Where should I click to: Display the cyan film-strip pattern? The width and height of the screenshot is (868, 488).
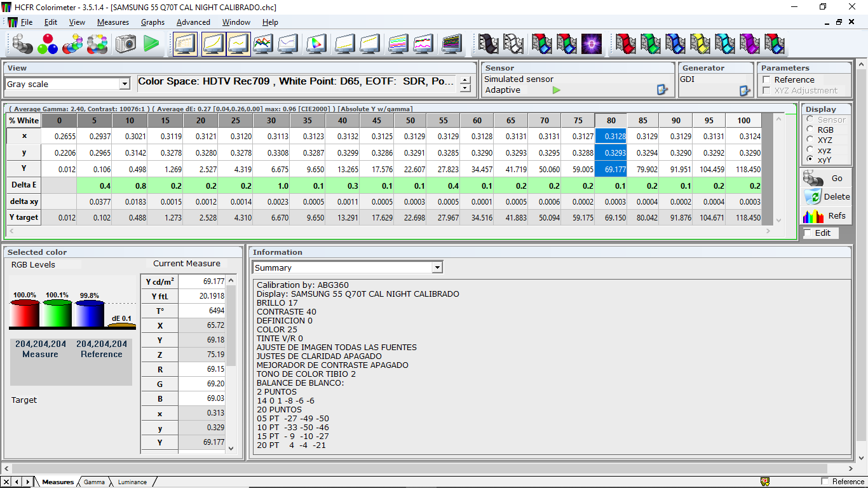(725, 44)
